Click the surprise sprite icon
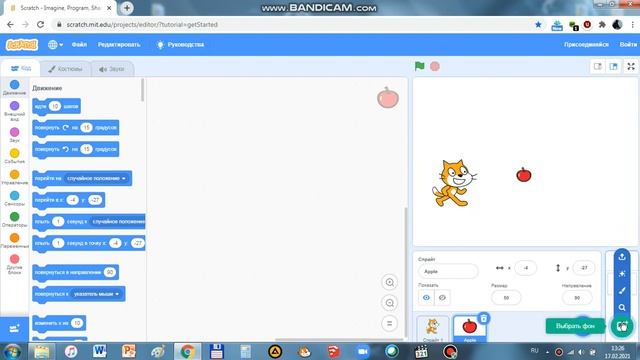Image resolution: width=640 pixels, height=360 pixels. click(622, 273)
